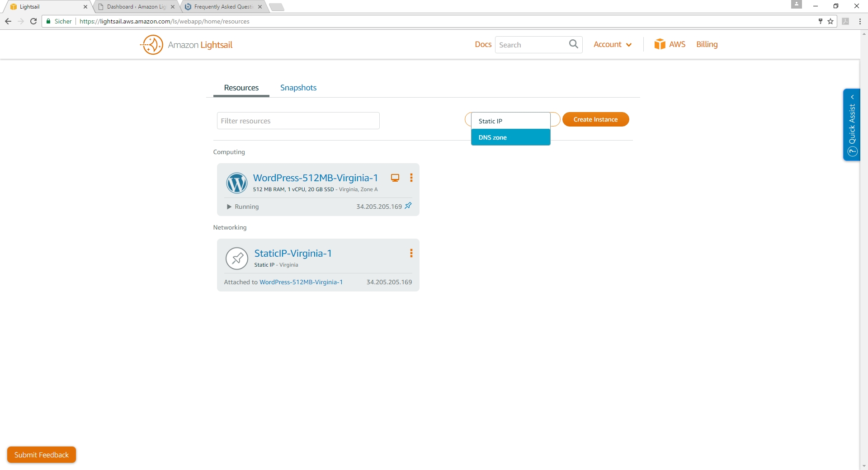Open the WordPress-512MB-Virginia-1 instance title
868x470 pixels.
(316, 178)
